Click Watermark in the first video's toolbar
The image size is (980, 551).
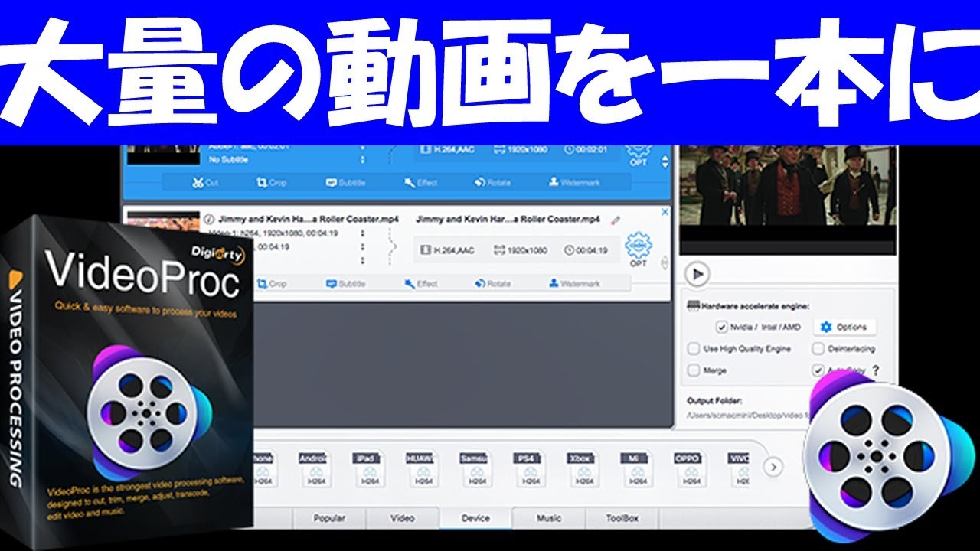573,183
